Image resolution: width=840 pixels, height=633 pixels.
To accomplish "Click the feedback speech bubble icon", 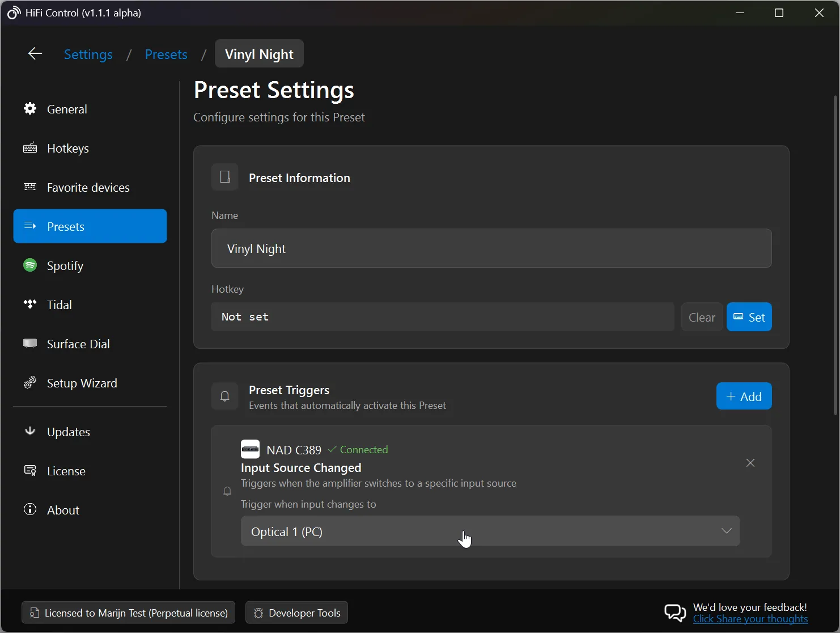I will 674,613.
